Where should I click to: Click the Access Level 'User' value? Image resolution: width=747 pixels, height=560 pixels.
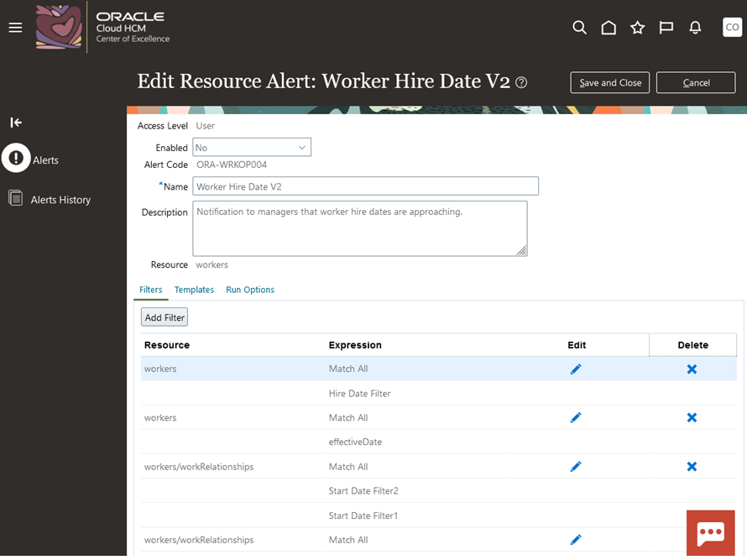pos(206,126)
